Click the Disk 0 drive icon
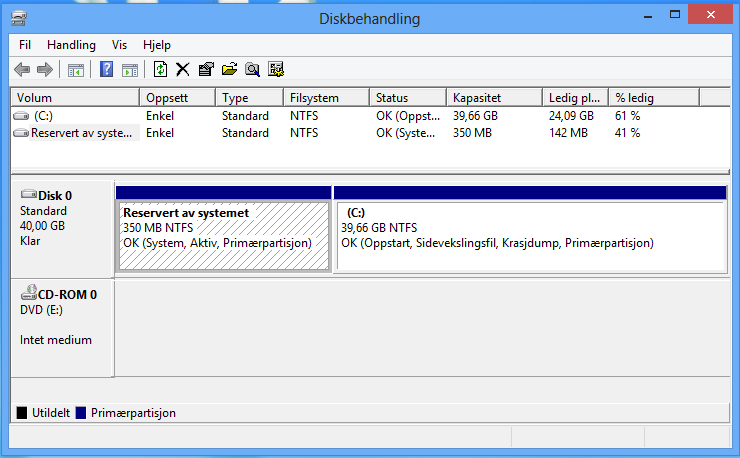 point(29,194)
